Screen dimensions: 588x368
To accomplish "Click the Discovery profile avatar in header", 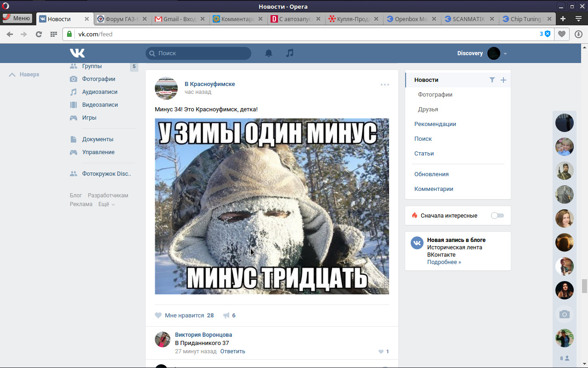I will 494,53.
